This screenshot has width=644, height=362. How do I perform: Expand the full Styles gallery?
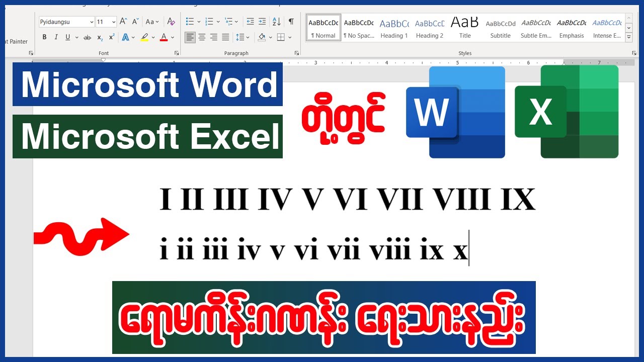[x=629, y=37]
